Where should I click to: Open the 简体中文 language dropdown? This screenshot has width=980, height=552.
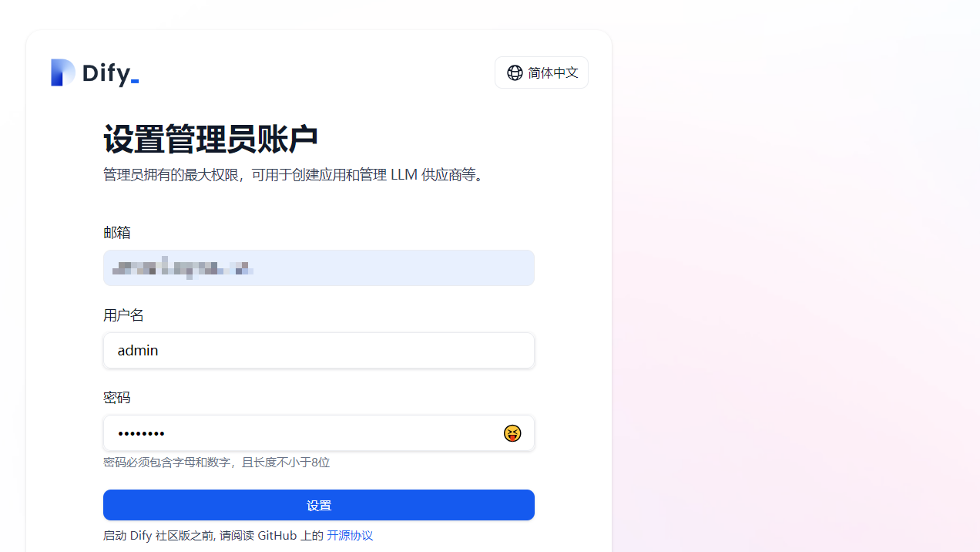[x=542, y=72]
